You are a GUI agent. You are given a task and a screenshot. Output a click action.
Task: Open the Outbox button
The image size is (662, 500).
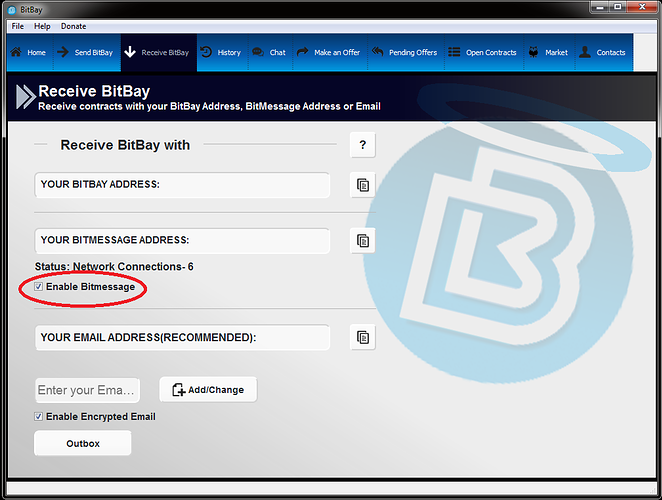click(83, 443)
